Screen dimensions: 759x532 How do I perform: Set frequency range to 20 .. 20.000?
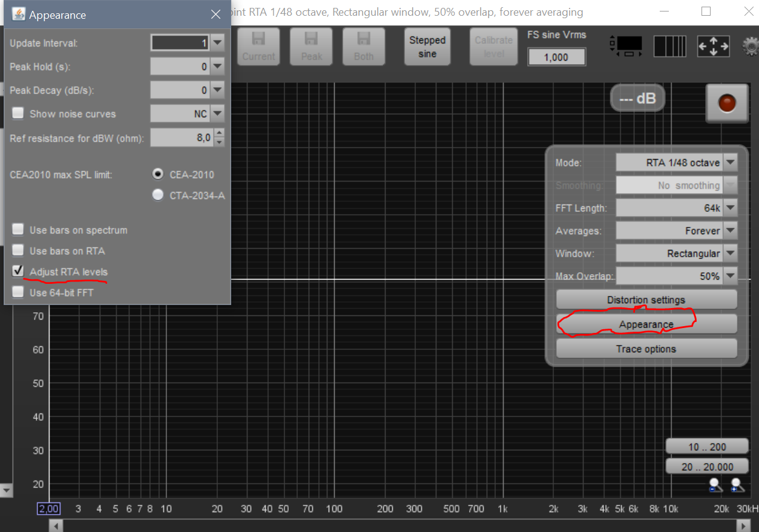tap(707, 467)
